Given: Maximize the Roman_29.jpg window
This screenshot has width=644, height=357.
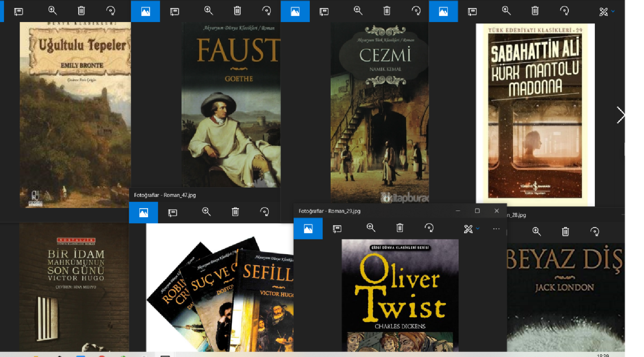Looking at the screenshot, I should pyautogui.click(x=477, y=211).
